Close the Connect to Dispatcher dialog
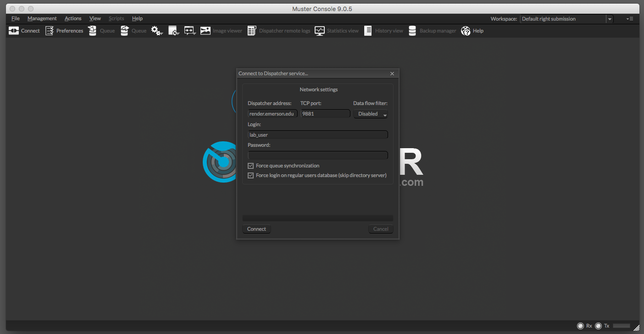This screenshot has width=644, height=334. click(x=392, y=73)
